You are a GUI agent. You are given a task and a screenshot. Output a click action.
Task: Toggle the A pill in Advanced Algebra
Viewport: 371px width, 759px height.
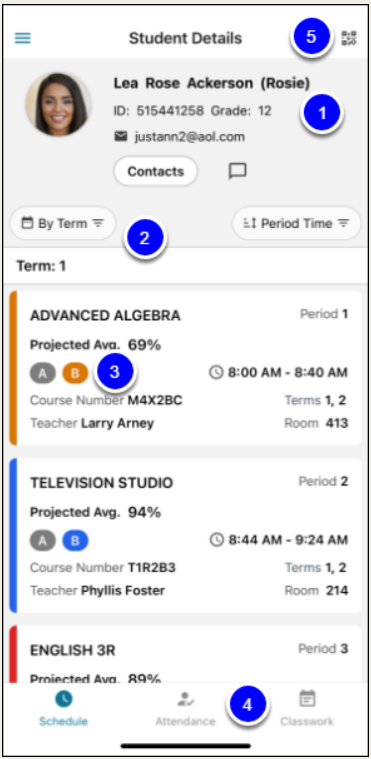[43, 373]
